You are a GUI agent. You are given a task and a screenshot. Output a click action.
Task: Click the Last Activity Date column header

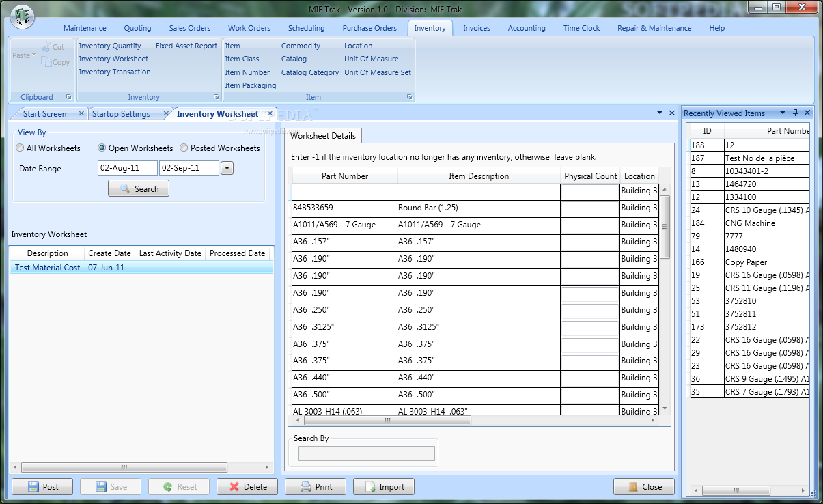click(x=170, y=253)
